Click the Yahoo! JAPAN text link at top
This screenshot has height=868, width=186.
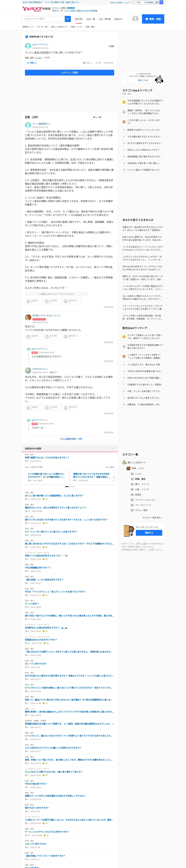[116, 2]
